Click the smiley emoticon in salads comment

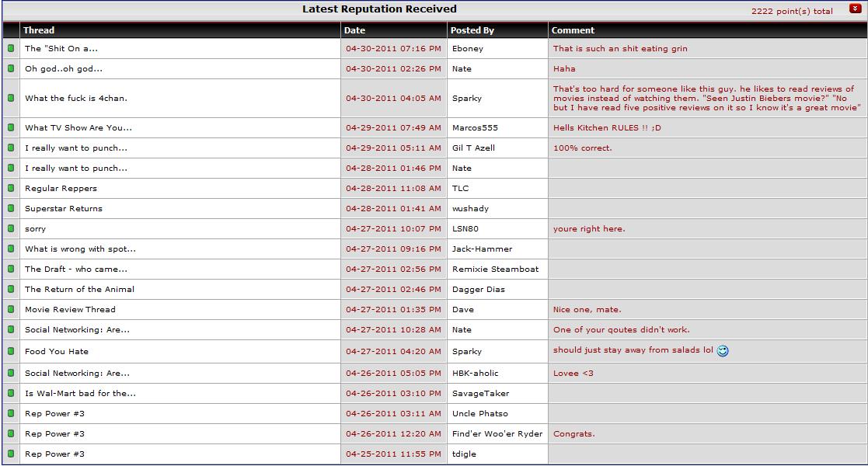723,351
